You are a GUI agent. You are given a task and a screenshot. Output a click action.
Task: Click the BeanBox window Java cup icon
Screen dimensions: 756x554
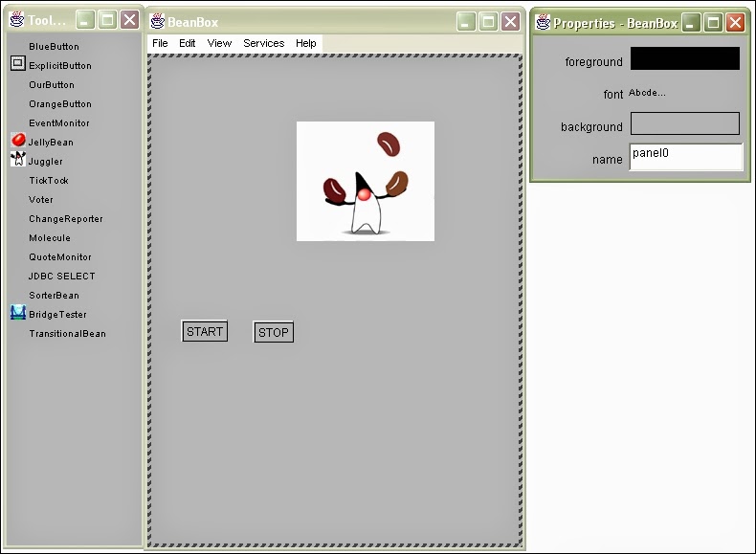click(157, 21)
